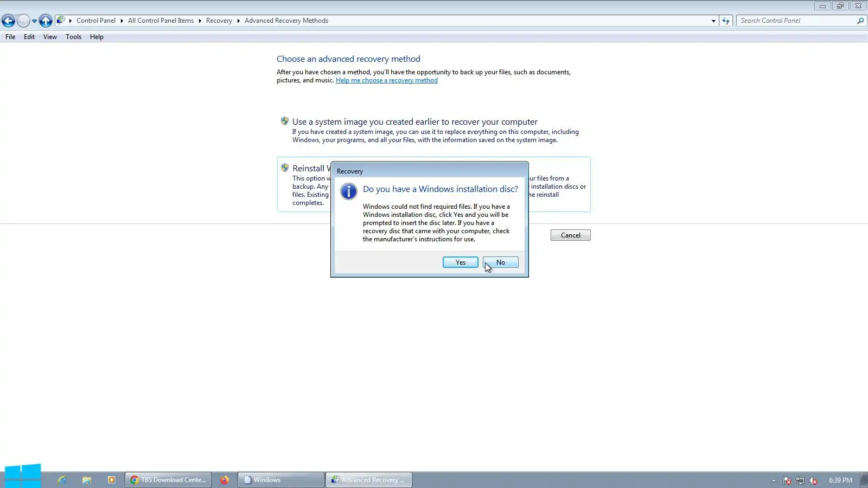
Task: Open the recent pages dropdown arrow
Action: click(x=34, y=21)
